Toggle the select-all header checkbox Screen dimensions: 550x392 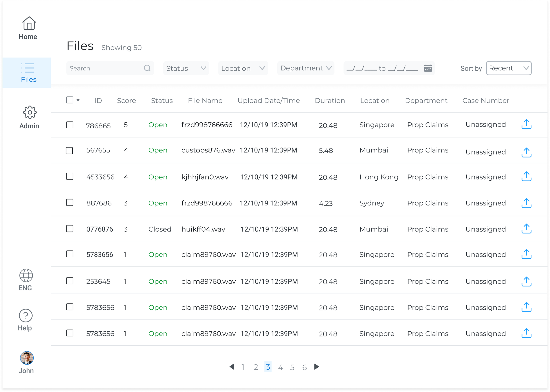[x=70, y=100]
